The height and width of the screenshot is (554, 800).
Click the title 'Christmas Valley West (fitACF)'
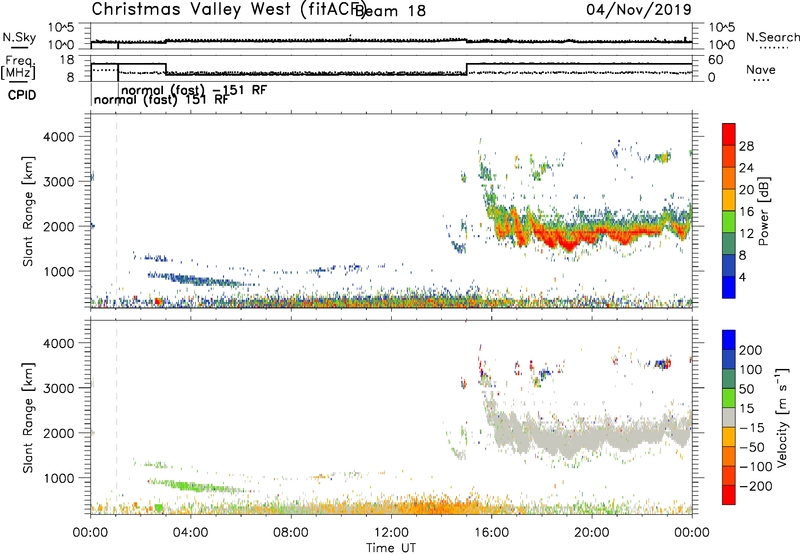pos(228,9)
